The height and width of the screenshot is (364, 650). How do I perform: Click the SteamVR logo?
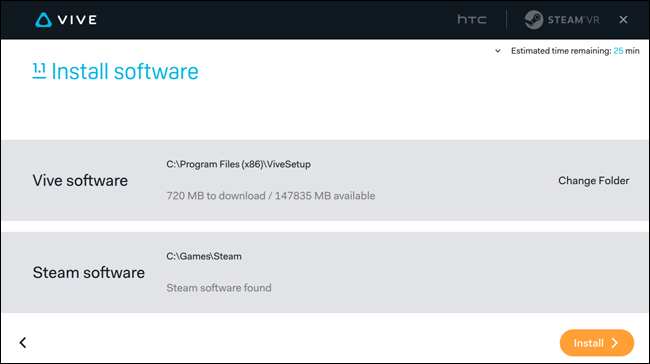pyautogui.click(x=562, y=19)
